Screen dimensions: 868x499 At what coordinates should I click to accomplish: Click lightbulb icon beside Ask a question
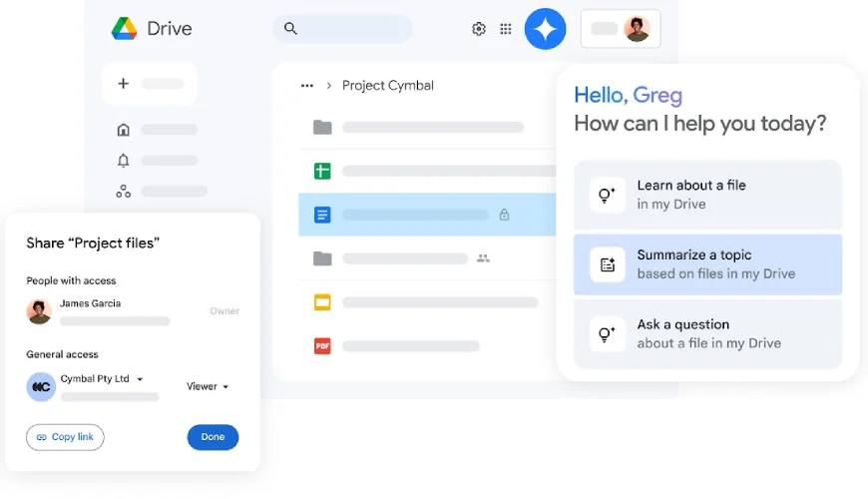[608, 334]
